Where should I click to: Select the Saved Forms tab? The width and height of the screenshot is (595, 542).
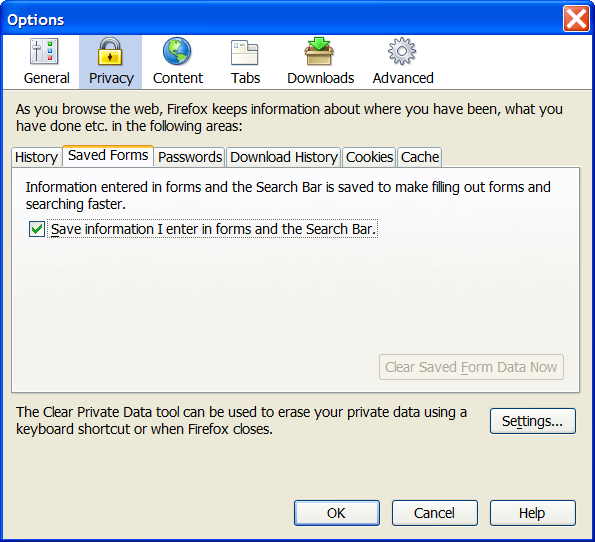[x=108, y=156]
